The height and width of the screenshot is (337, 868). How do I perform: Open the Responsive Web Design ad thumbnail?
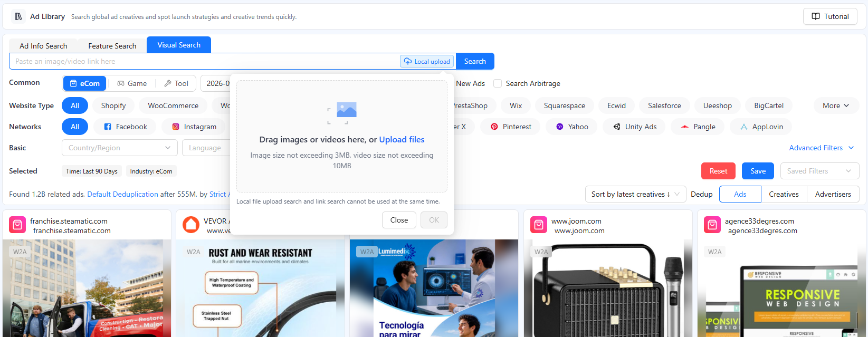click(x=781, y=288)
